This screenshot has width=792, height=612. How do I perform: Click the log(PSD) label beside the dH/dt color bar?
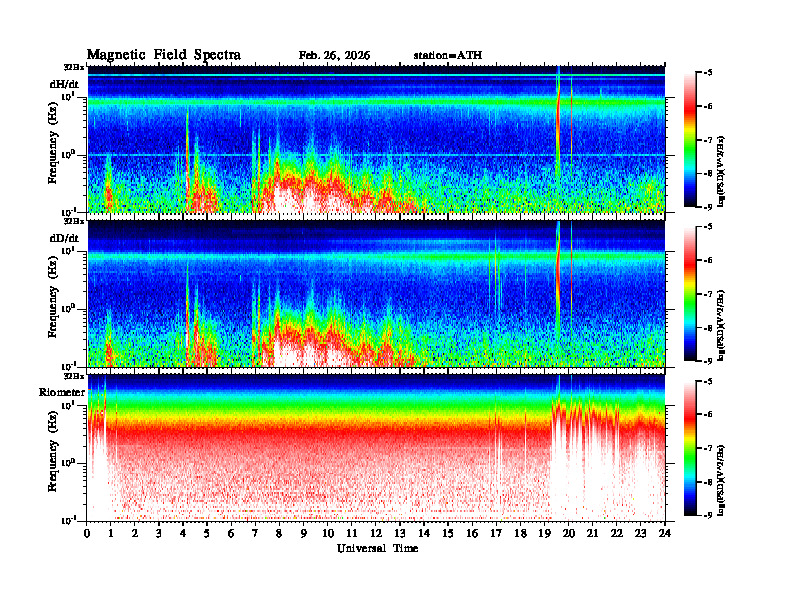(x=722, y=171)
